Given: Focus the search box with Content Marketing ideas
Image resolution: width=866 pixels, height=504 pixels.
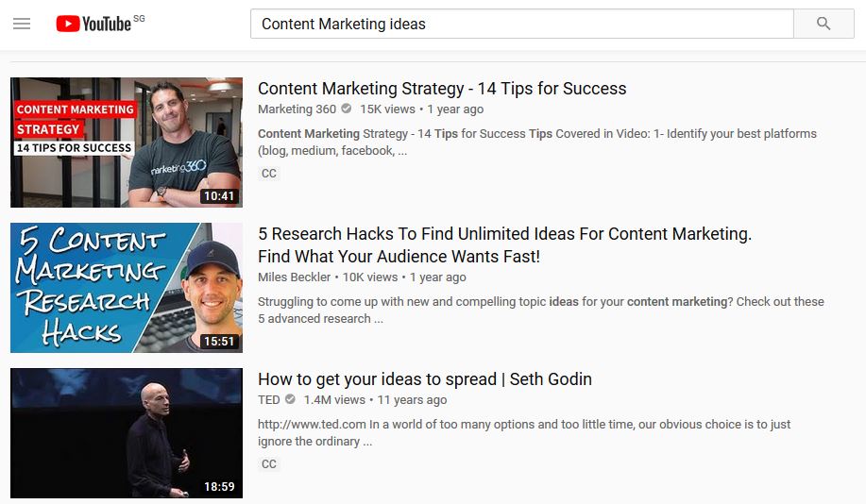Looking at the screenshot, I should point(522,24).
